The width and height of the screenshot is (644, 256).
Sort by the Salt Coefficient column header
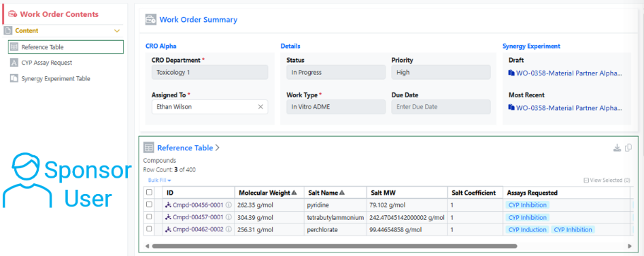[475, 193]
